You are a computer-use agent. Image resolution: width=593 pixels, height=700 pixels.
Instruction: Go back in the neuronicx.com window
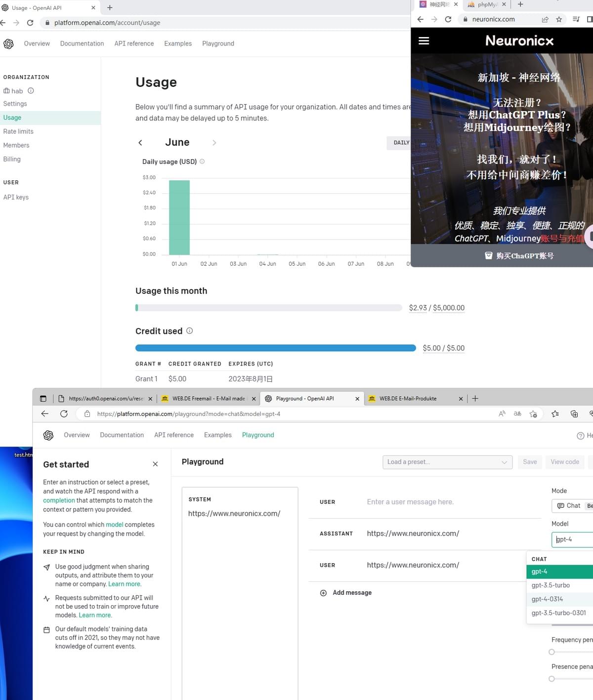pyautogui.click(x=420, y=19)
